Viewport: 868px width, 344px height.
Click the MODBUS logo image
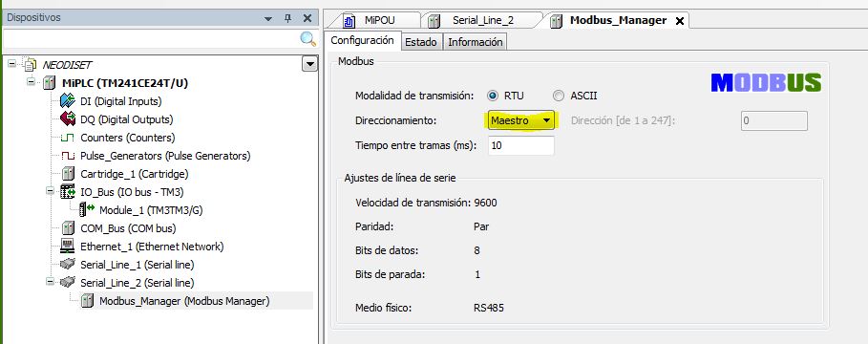pos(766,83)
